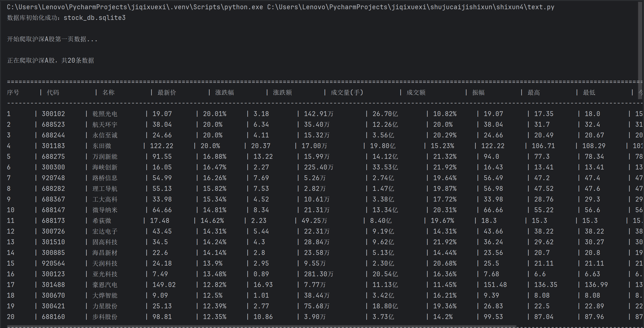Image resolution: width=644 pixels, height=328 pixels.
Task: Click trading volume 281.30万 for 亚光科技
Action: coord(319,274)
